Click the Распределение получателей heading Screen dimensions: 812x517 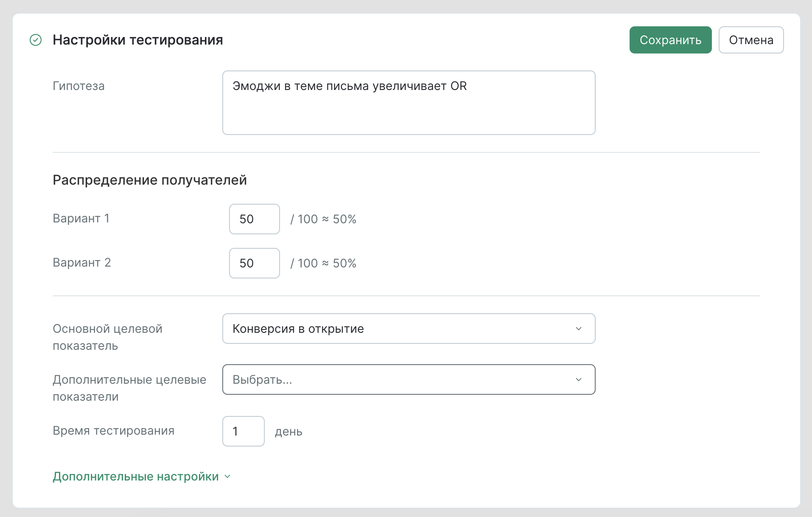pos(150,180)
